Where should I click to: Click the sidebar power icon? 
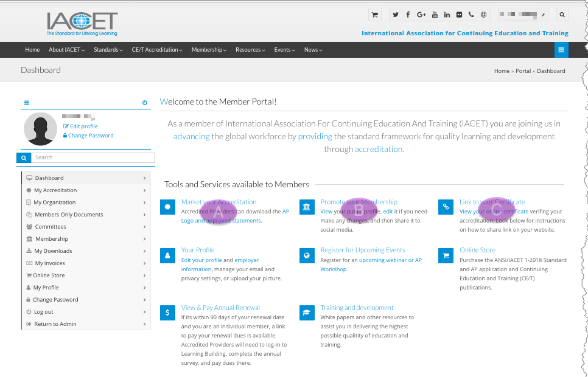[x=145, y=103]
